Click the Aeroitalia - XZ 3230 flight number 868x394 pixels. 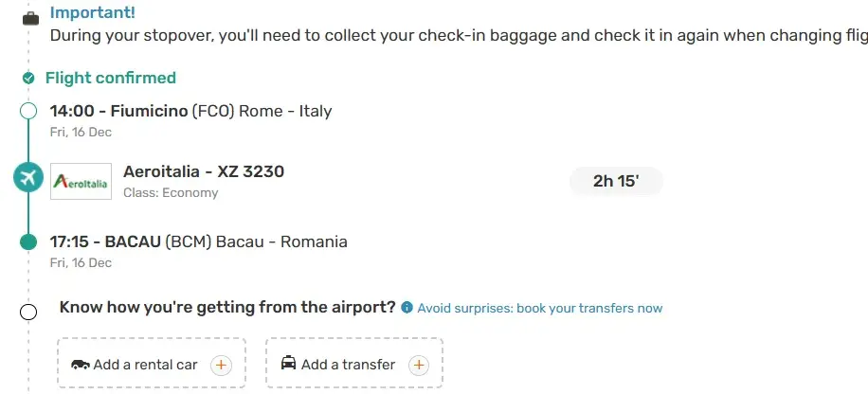click(204, 171)
